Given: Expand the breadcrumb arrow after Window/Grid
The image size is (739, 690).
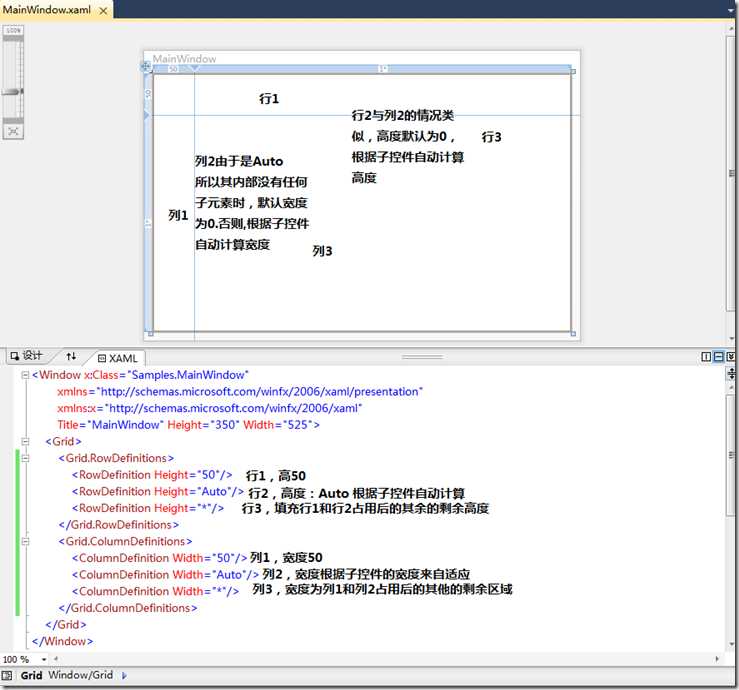Looking at the screenshot, I should [124, 675].
